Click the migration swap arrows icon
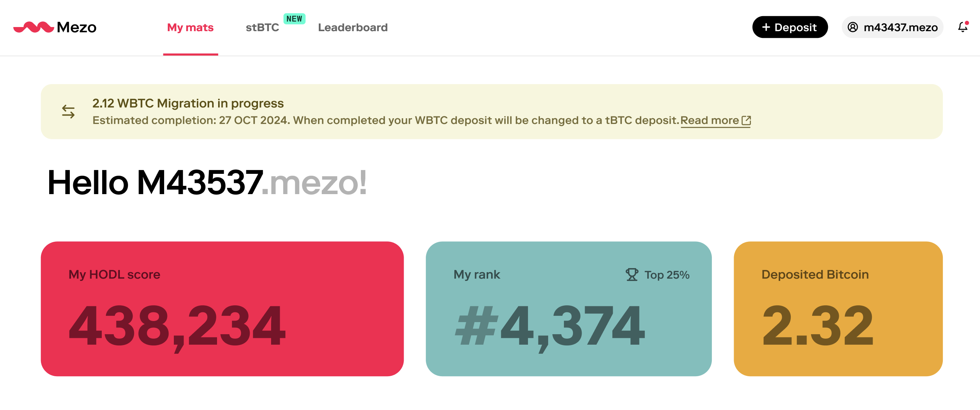 coord(68,112)
